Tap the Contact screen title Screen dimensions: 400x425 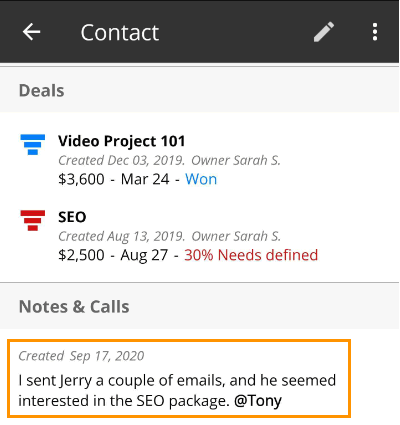pos(120,32)
